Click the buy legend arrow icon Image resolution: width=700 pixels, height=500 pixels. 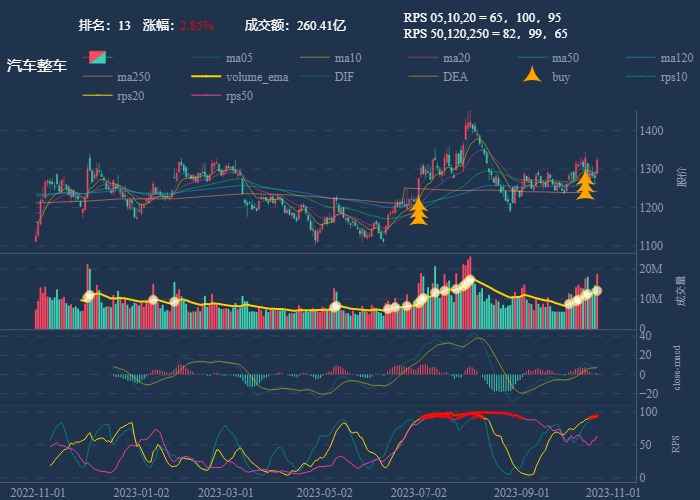click(x=534, y=76)
